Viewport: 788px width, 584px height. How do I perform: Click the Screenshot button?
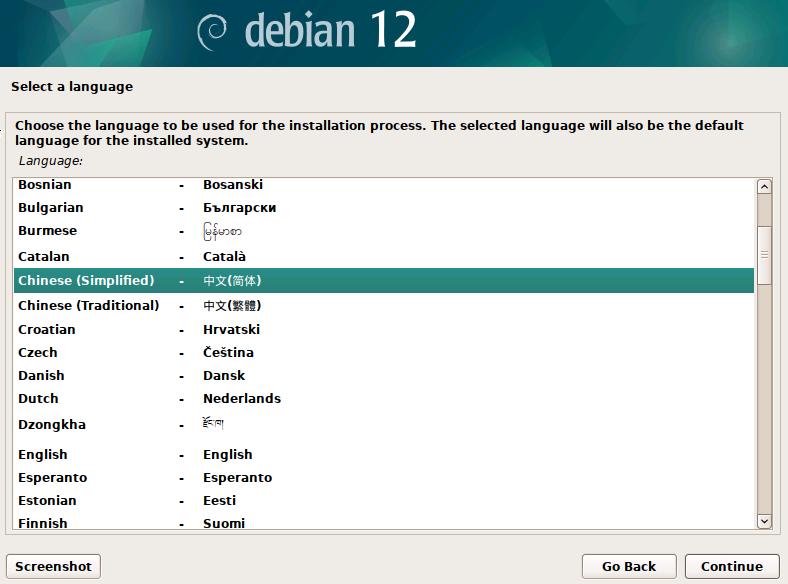(53, 566)
